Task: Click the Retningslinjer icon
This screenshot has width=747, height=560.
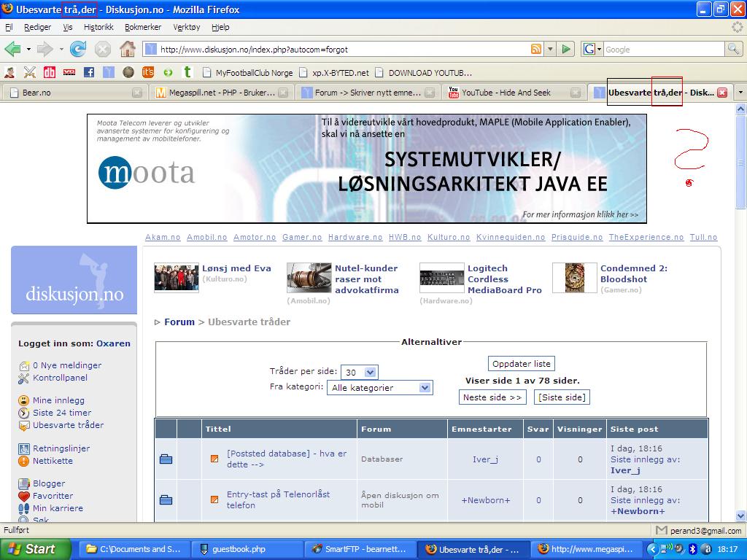Action: tap(24, 448)
